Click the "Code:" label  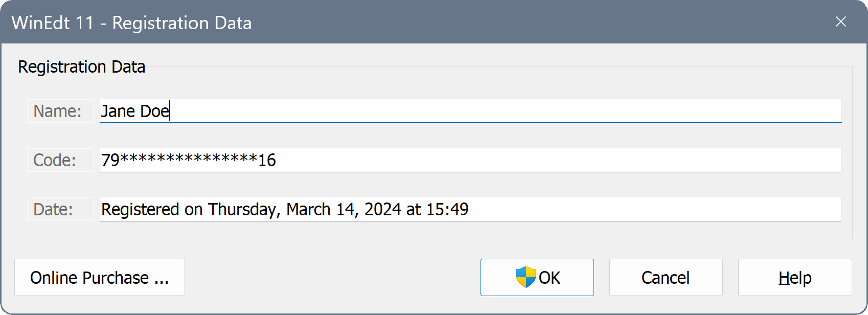pyautogui.click(x=55, y=160)
